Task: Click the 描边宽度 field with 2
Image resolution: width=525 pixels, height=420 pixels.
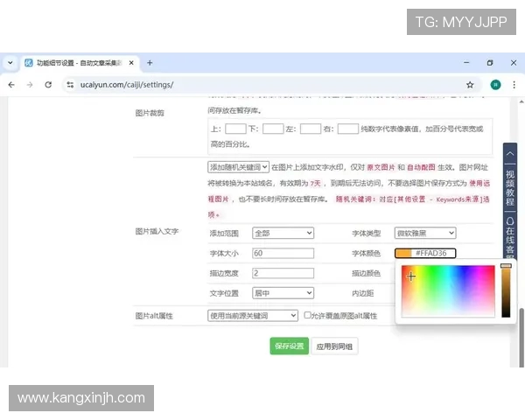Action: pos(283,273)
